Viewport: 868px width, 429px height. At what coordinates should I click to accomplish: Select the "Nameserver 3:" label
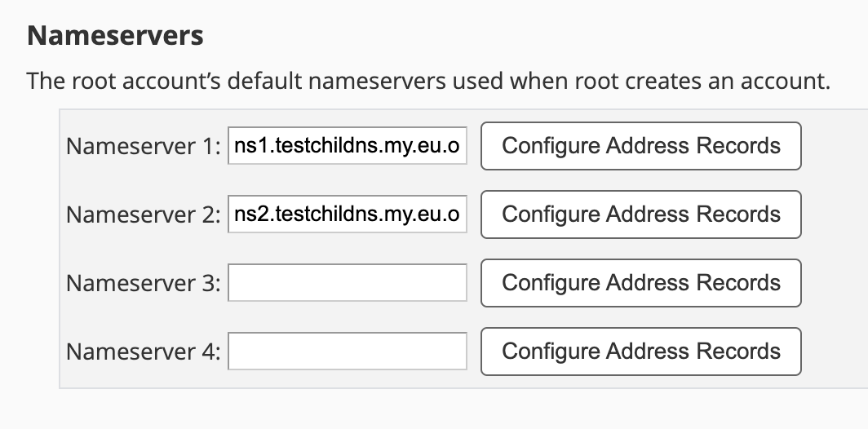click(144, 284)
